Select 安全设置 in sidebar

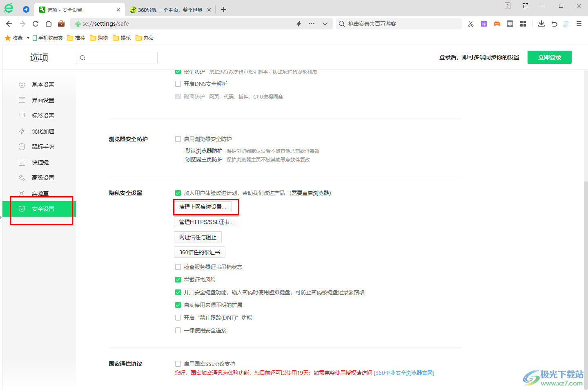tap(39, 209)
